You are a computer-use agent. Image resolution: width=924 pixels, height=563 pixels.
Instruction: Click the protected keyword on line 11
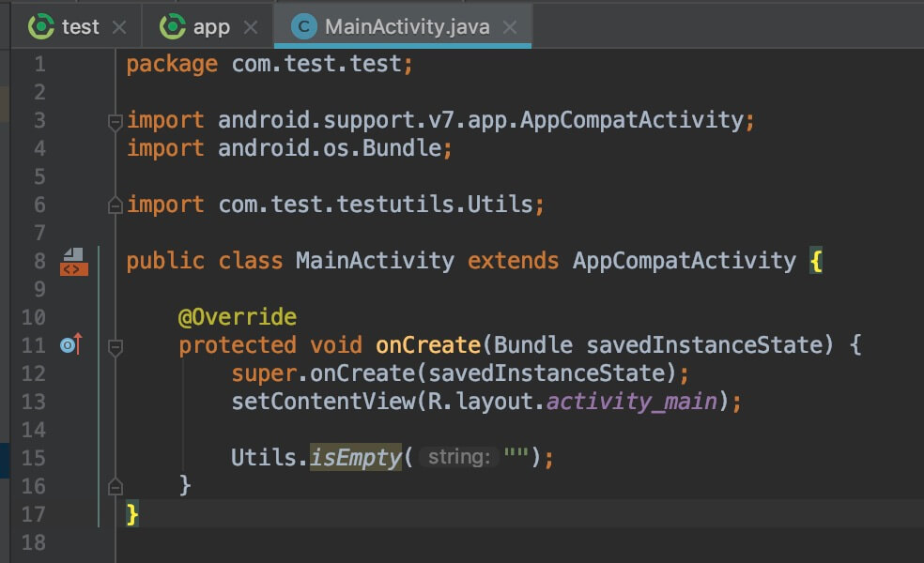click(x=238, y=345)
